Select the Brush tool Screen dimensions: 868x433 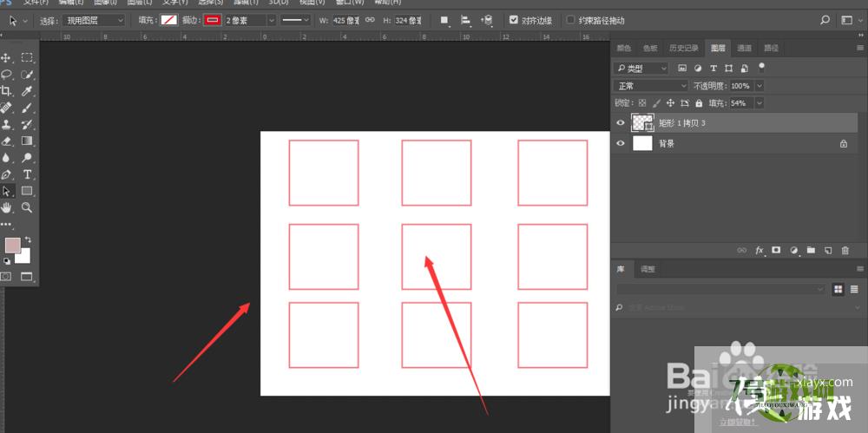[x=27, y=108]
